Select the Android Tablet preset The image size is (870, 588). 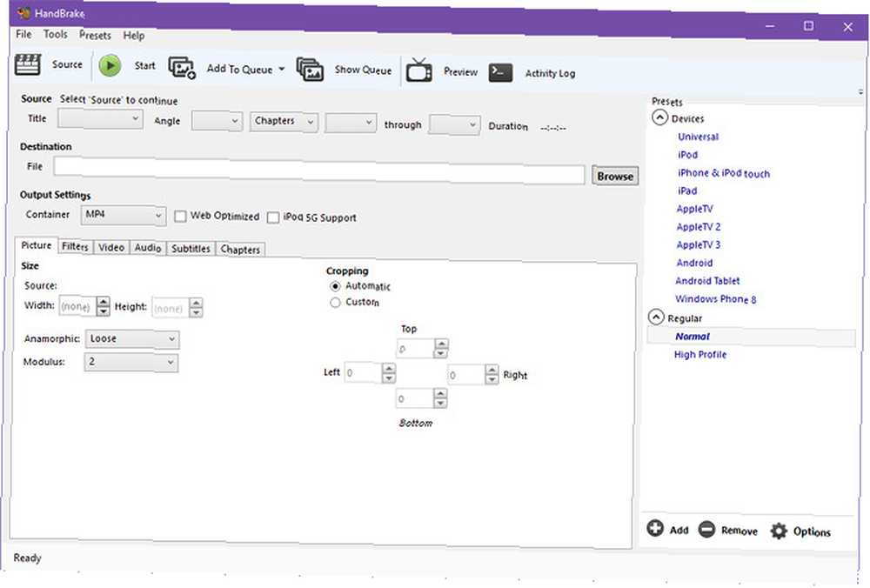tap(707, 281)
